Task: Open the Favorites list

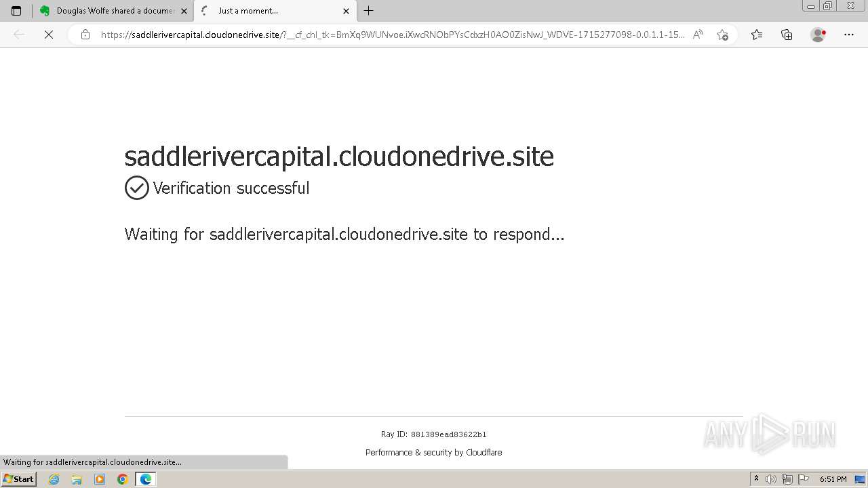Action: click(757, 35)
